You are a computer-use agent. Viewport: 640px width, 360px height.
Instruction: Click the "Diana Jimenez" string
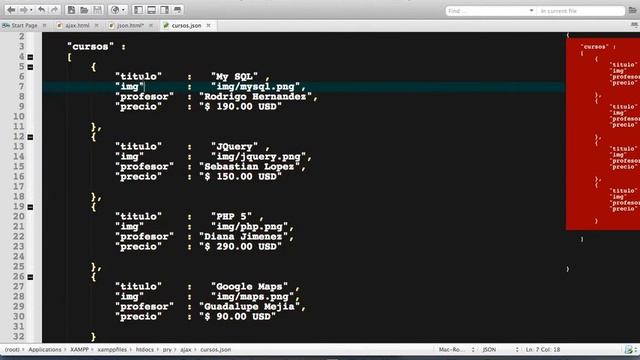pyautogui.click(x=244, y=237)
